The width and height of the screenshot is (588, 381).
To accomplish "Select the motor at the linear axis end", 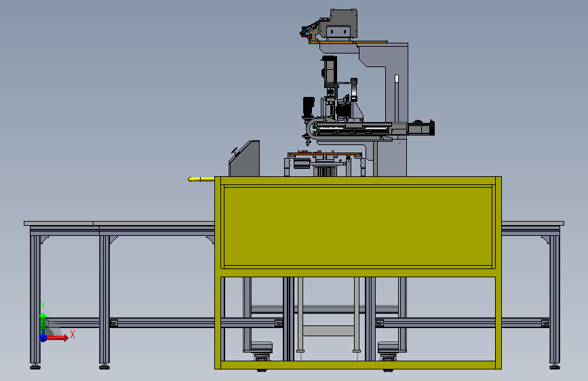I will pyautogui.click(x=420, y=128).
